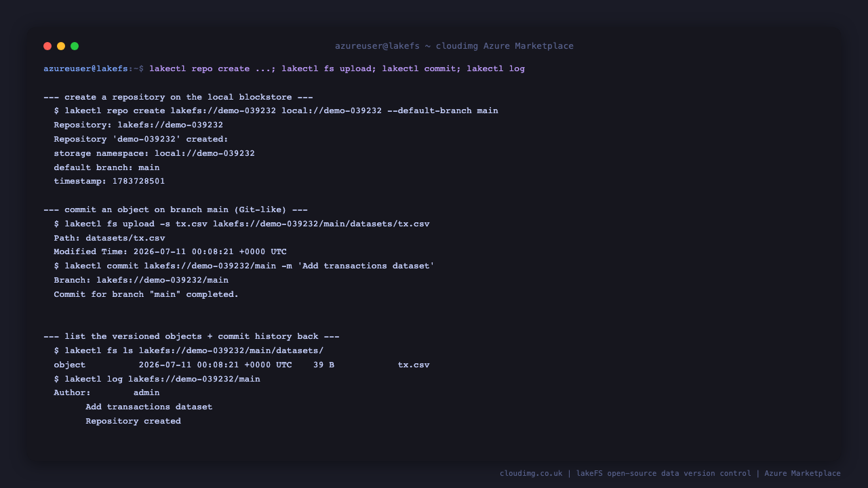
Task: Click the 'lakectl commit lakefs://demo-039232/main' command line
Action: (x=244, y=266)
